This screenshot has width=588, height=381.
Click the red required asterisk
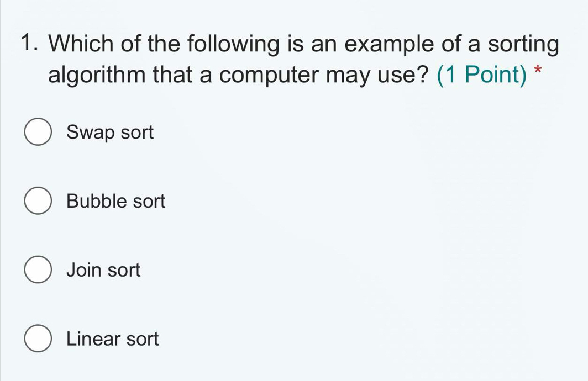point(537,71)
